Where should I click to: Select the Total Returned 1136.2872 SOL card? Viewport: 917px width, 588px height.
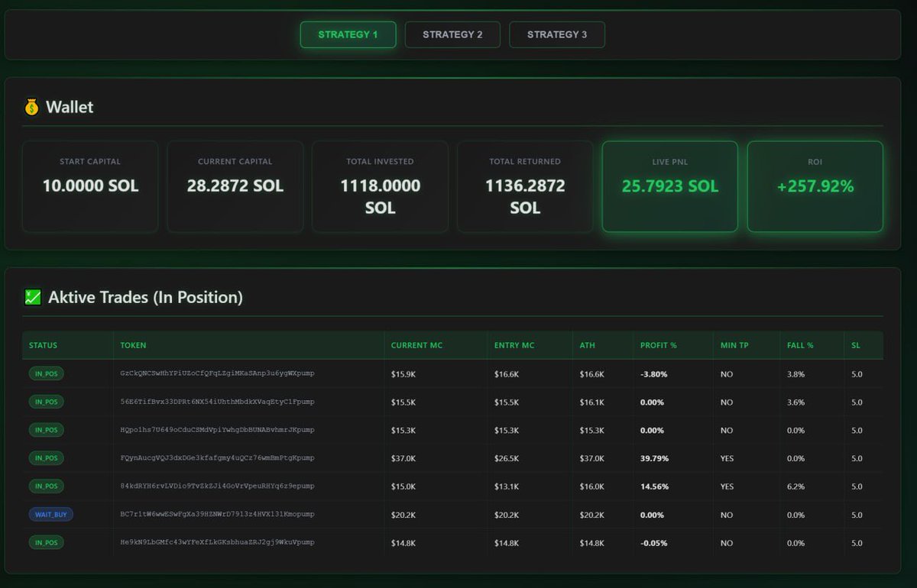(525, 186)
